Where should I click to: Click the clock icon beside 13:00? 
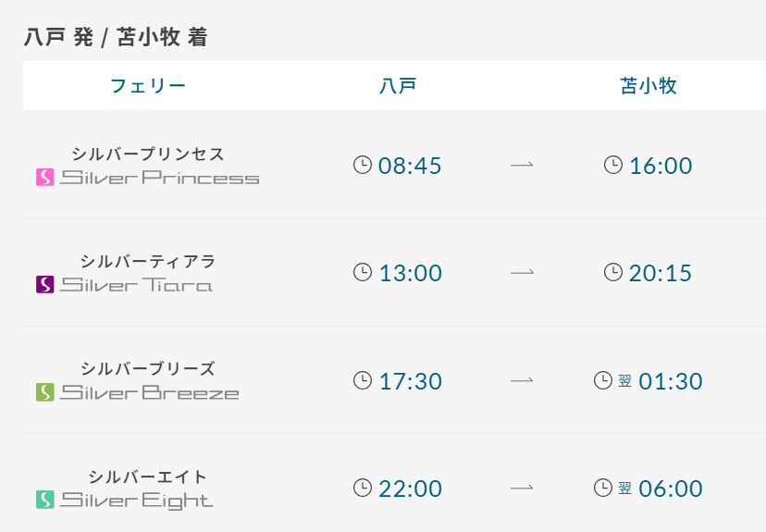click(x=363, y=272)
